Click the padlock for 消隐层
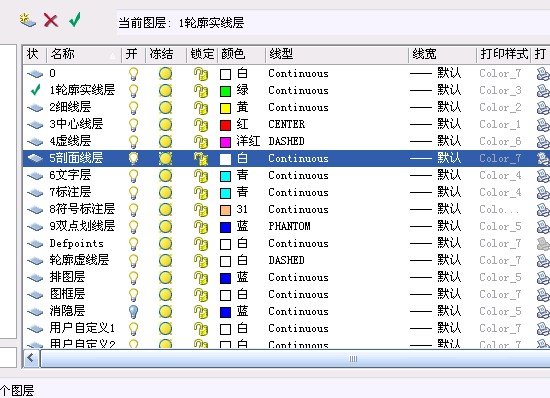The image size is (550, 398). pos(201,311)
